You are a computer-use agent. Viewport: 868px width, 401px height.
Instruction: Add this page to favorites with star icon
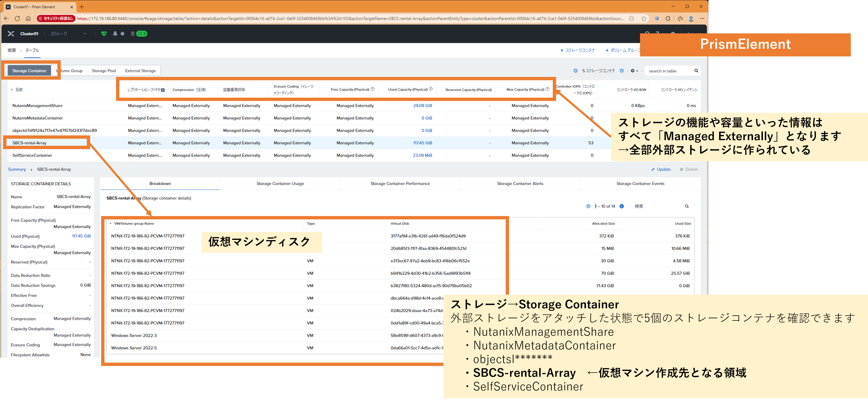pos(644,18)
